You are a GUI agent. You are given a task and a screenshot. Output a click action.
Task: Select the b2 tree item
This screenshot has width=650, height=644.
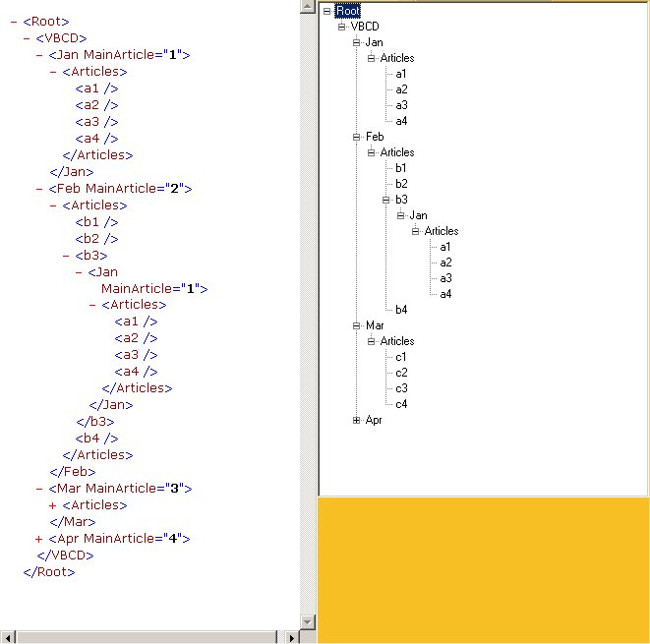(x=401, y=184)
